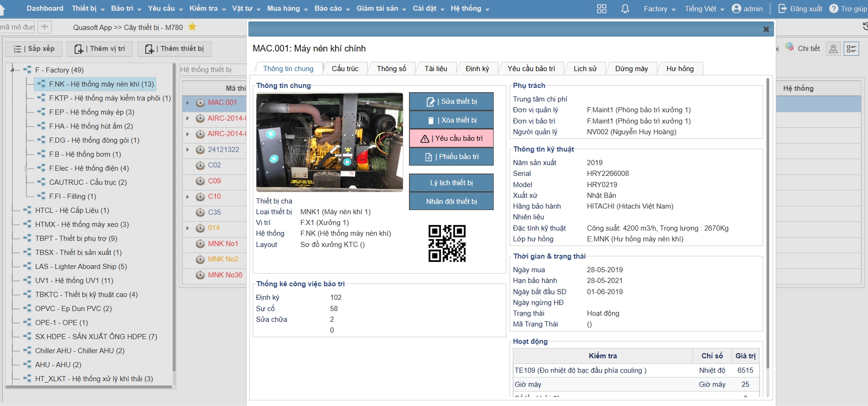
Task: Switch to the list layout view icon
Action: pos(851,49)
